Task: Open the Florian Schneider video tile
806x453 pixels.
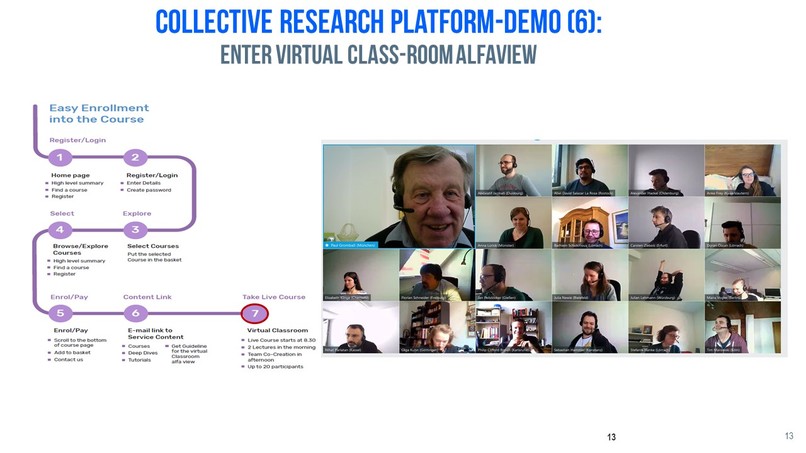Action: (x=437, y=275)
